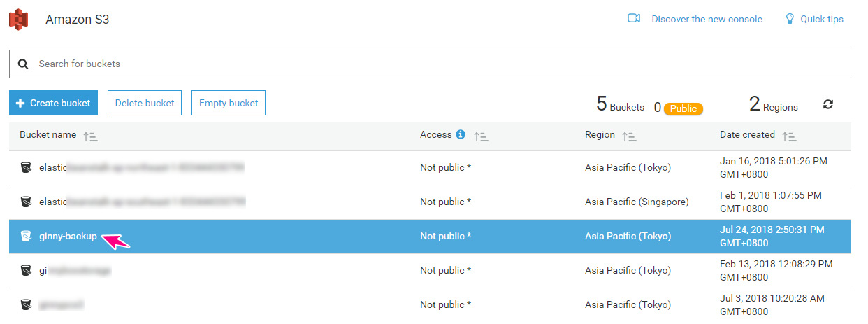Click the Access info icon

[461, 134]
